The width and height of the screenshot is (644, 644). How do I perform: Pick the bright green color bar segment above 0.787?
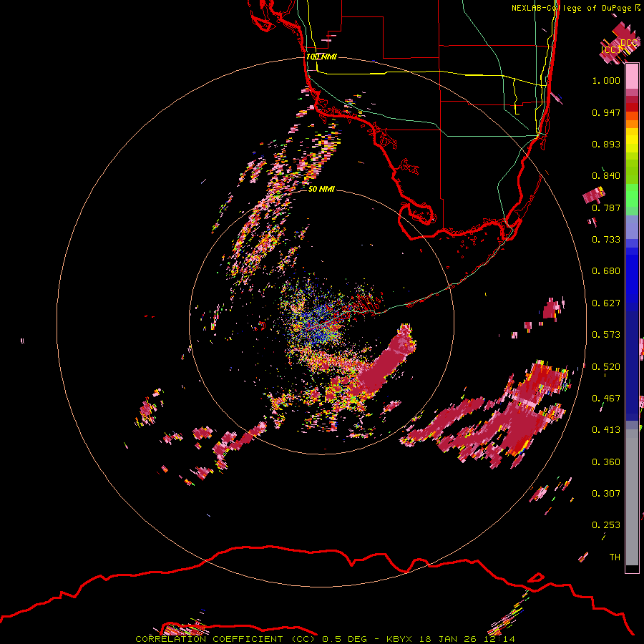click(632, 195)
